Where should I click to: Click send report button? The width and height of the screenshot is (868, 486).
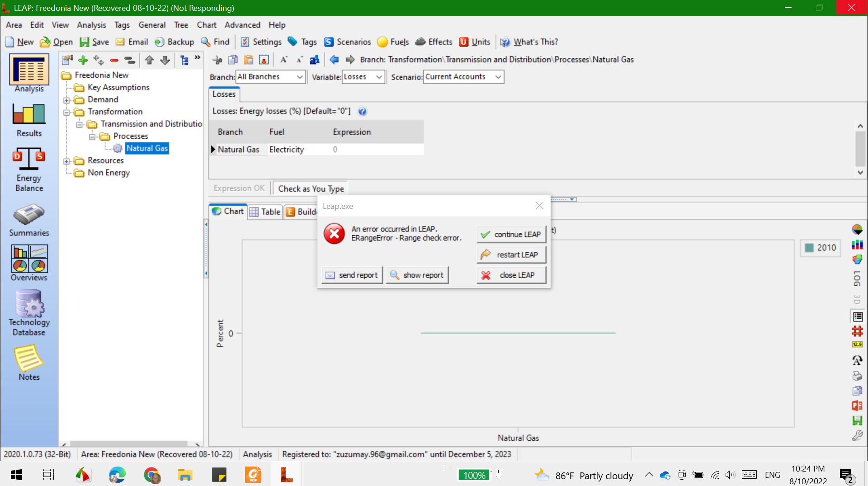coord(352,275)
